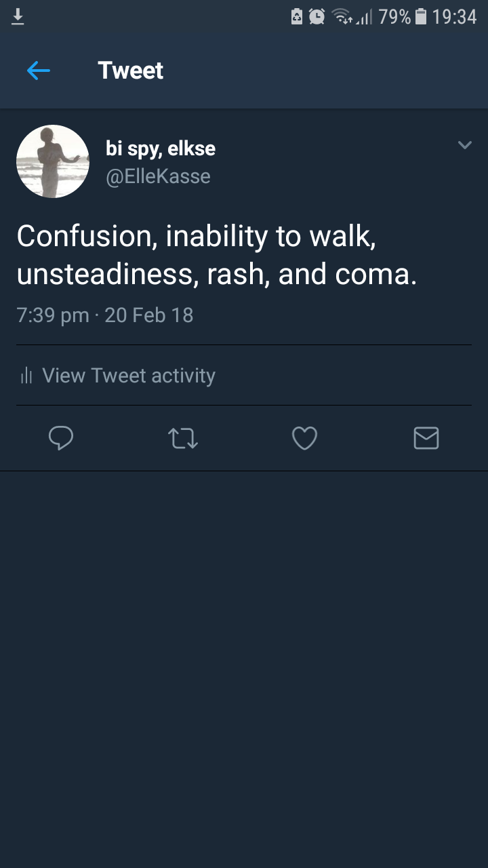Click the bar chart analytics icon

(26, 376)
